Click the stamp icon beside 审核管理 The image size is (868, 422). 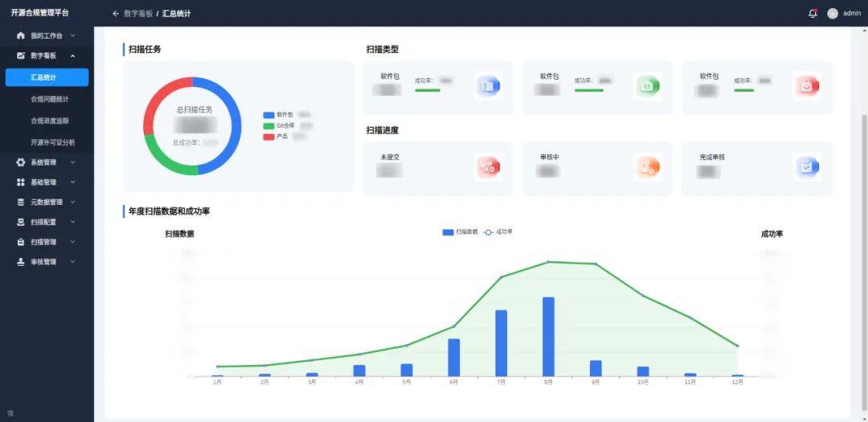pos(21,262)
